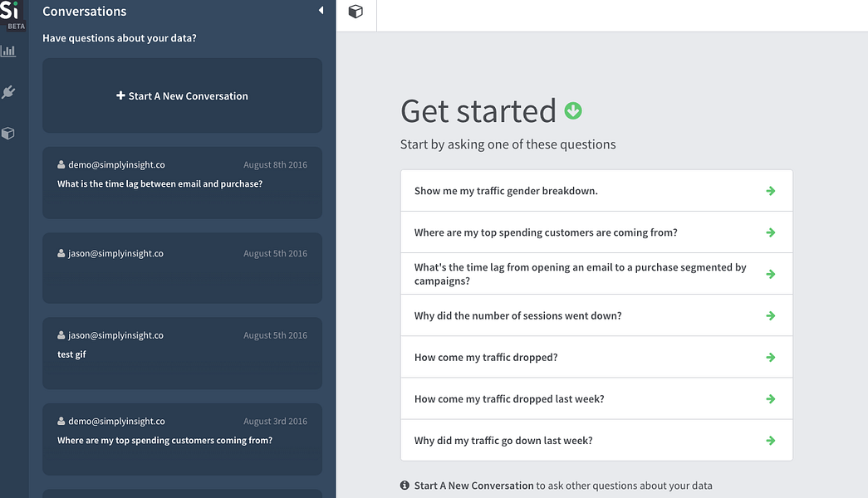Open the empty jason@simplyinsight.co conversation card

tap(182, 268)
